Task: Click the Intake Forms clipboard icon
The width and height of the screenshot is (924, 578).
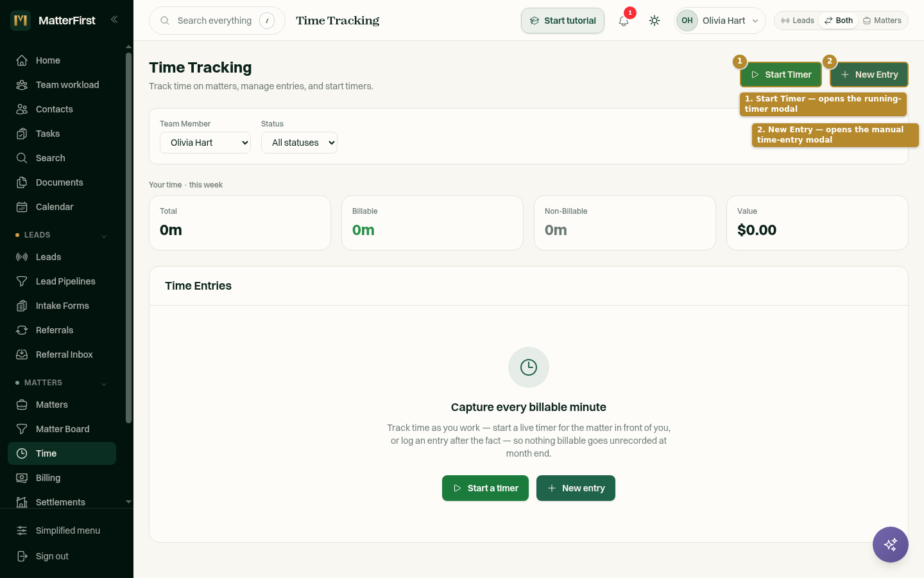Action: pos(22,306)
